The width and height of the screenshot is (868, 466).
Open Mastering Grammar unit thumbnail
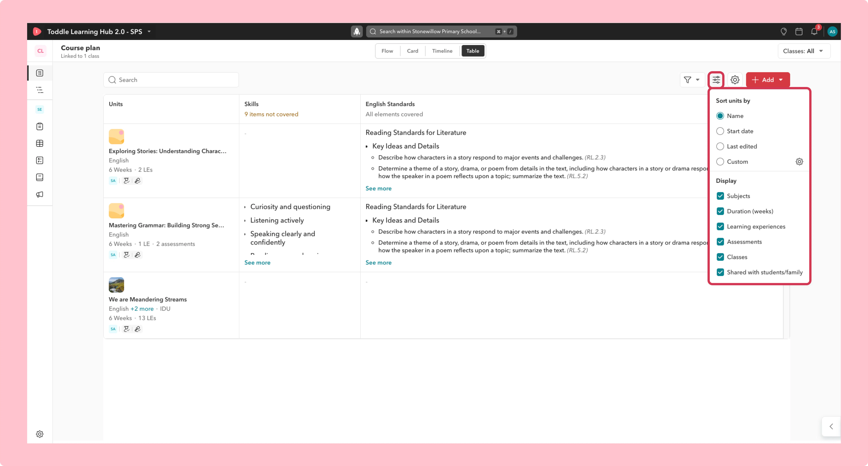click(x=116, y=211)
